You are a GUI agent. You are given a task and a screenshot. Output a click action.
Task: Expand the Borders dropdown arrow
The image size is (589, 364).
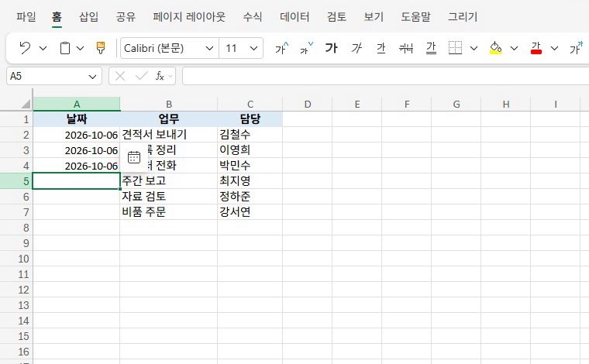(x=474, y=49)
